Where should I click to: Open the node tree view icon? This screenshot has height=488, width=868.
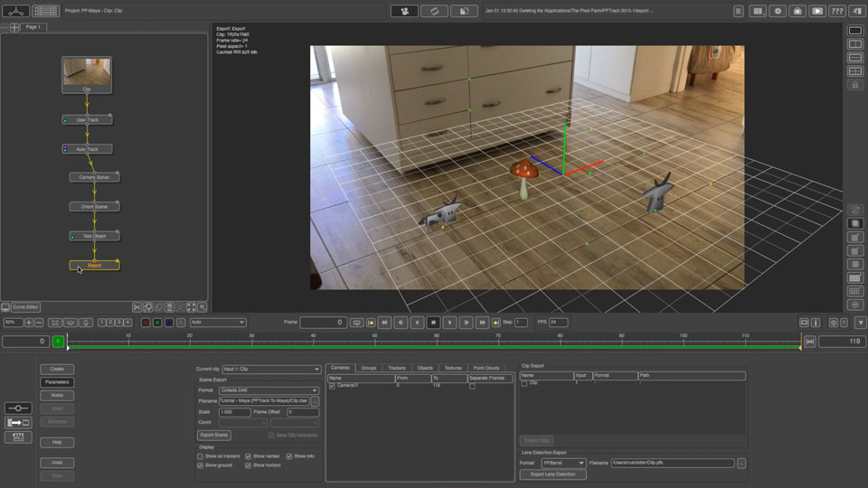(15, 11)
